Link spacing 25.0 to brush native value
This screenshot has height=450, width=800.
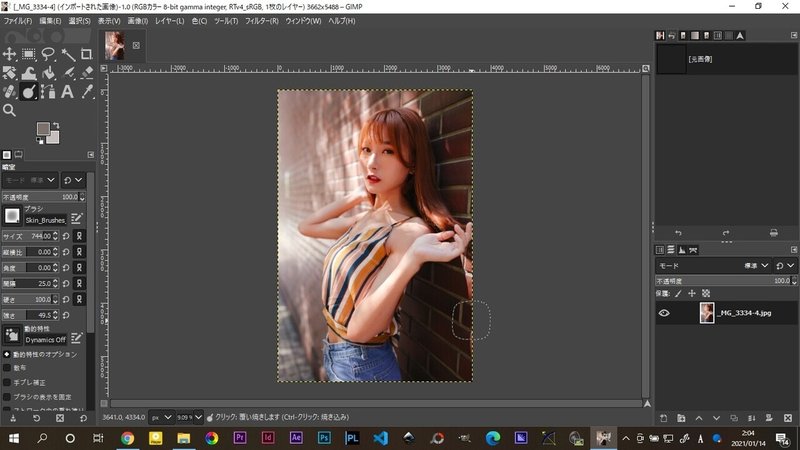79,284
